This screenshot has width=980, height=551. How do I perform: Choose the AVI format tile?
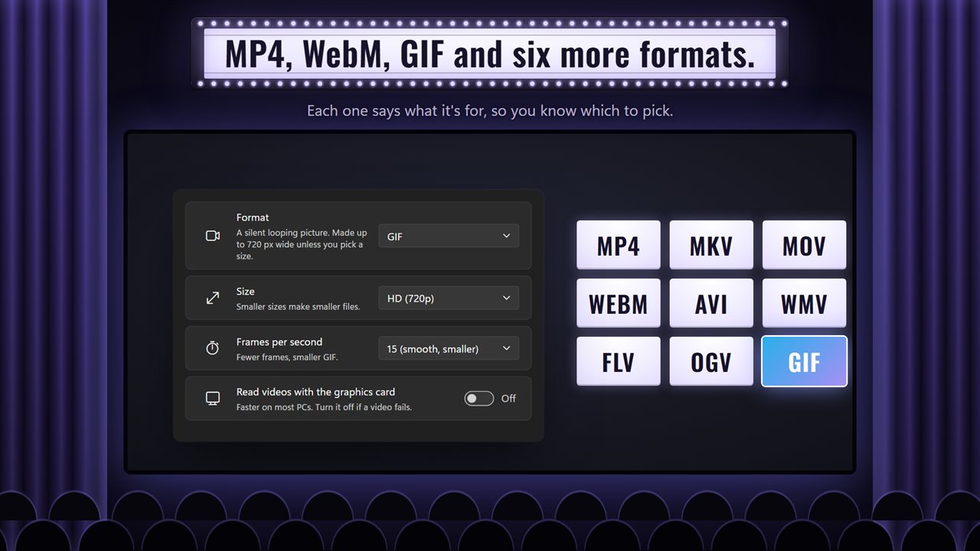tap(711, 303)
